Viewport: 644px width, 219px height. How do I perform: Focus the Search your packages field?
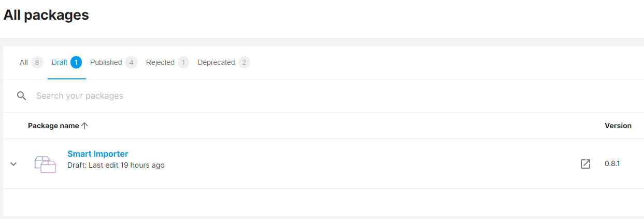[x=332, y=96]
